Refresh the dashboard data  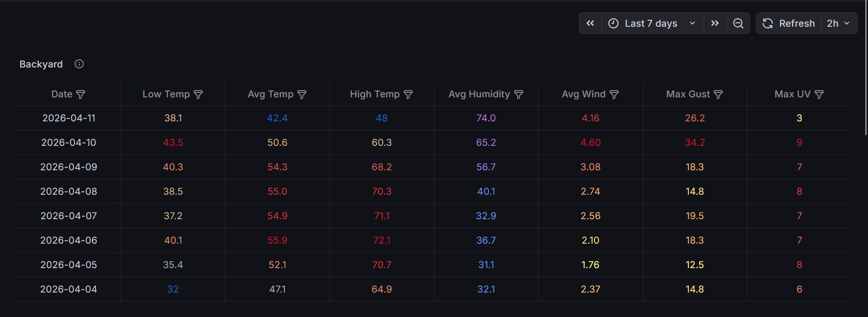pyautogui.click(x=789, y=24)
